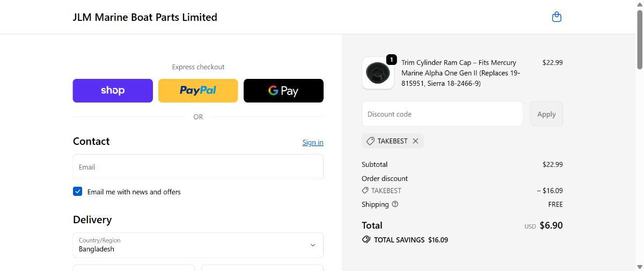Screen dimensions: 644x271
Task: Click the shipping help question mark icon
Action: coord(395,204)
